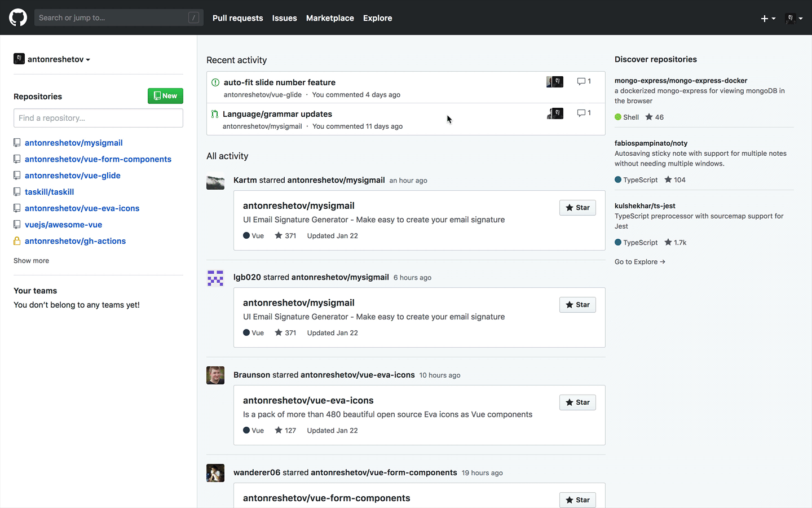Open Marketplace in top navigation

click(x=330, y=18)
